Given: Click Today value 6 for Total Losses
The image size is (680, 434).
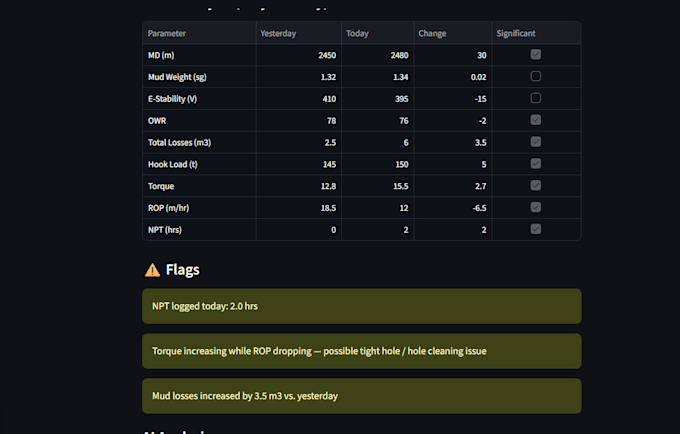Looking at the screenshot, I should pos(377,142).
